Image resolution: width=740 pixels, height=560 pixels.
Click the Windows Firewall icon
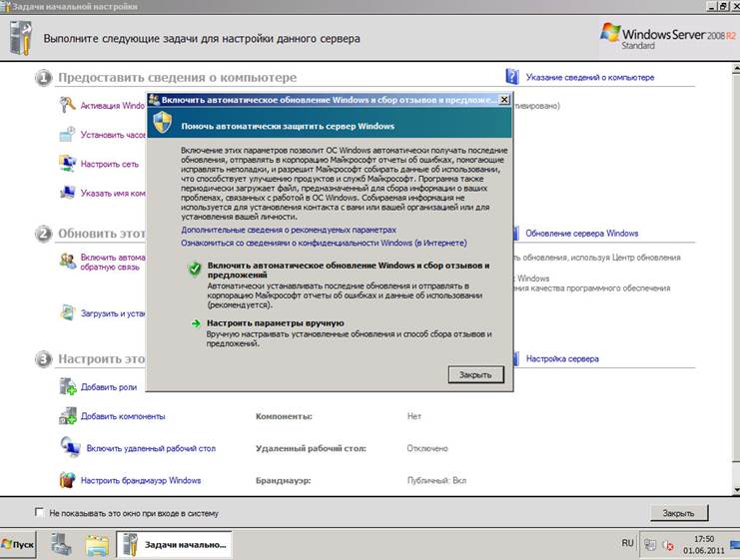(x=68, y=480)
